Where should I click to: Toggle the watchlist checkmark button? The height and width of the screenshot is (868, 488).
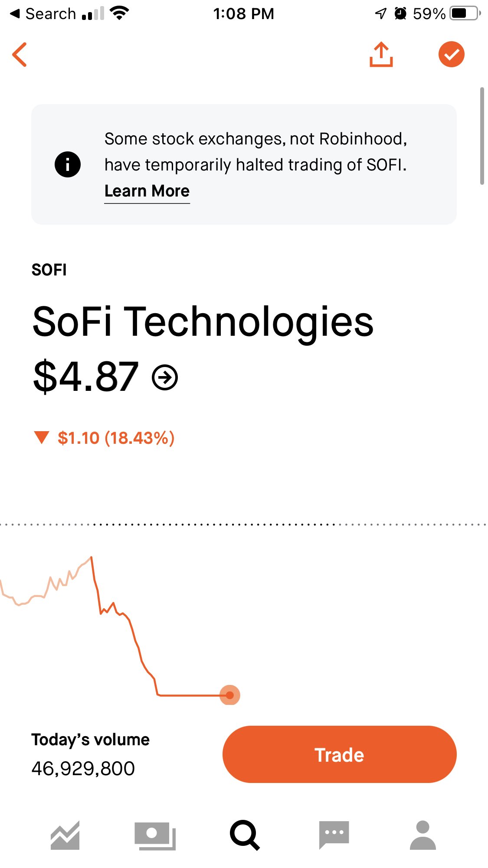451,55
